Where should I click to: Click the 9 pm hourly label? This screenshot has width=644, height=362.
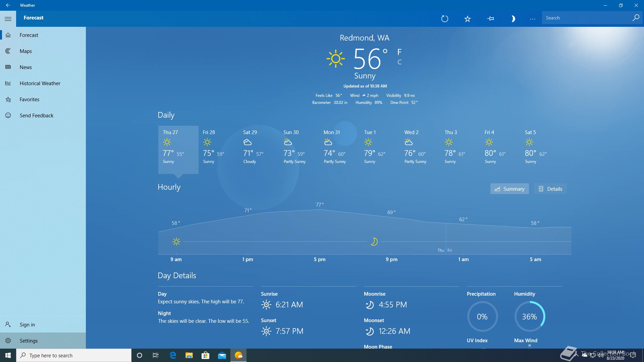(391, 259)
